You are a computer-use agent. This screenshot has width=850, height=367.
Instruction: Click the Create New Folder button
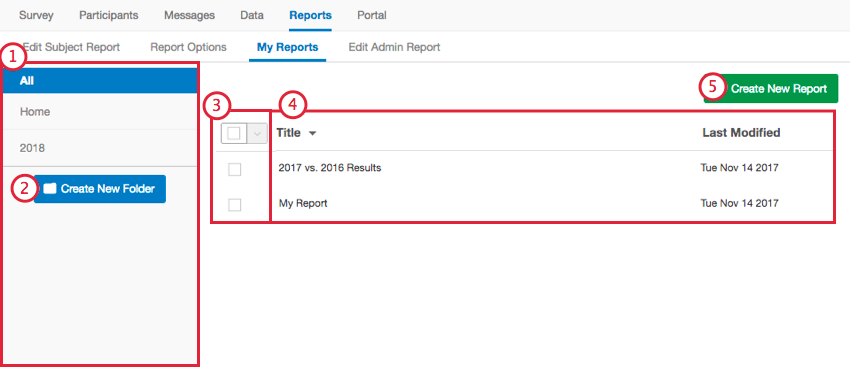pyautogui.click(x=100, y=189)
